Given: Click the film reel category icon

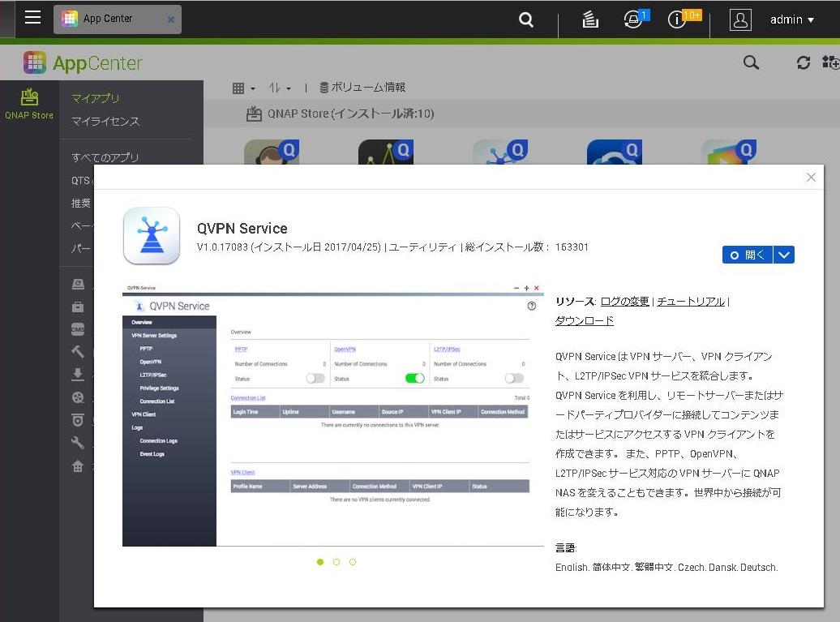Looking at the screenshot, I should (x=78, y=397).
